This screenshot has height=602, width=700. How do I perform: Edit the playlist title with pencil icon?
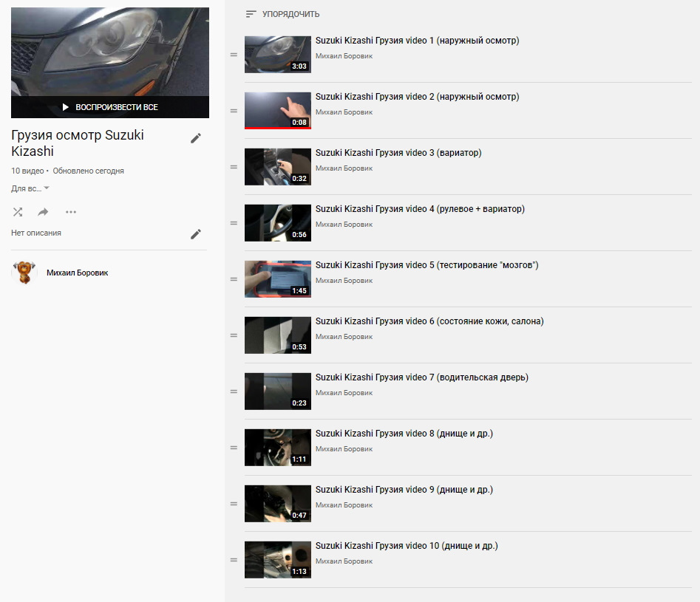click(x=196, y=138)
